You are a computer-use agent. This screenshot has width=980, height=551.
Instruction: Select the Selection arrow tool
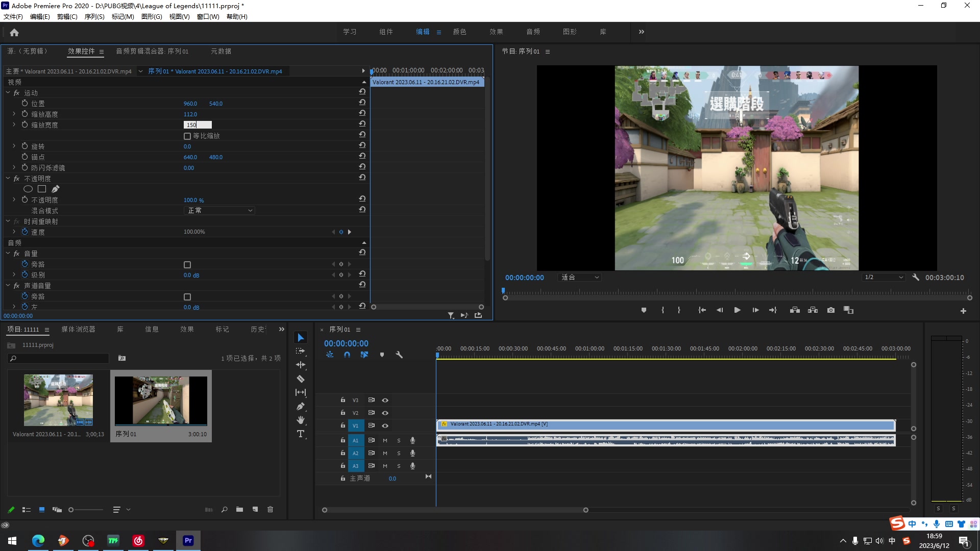301,338
